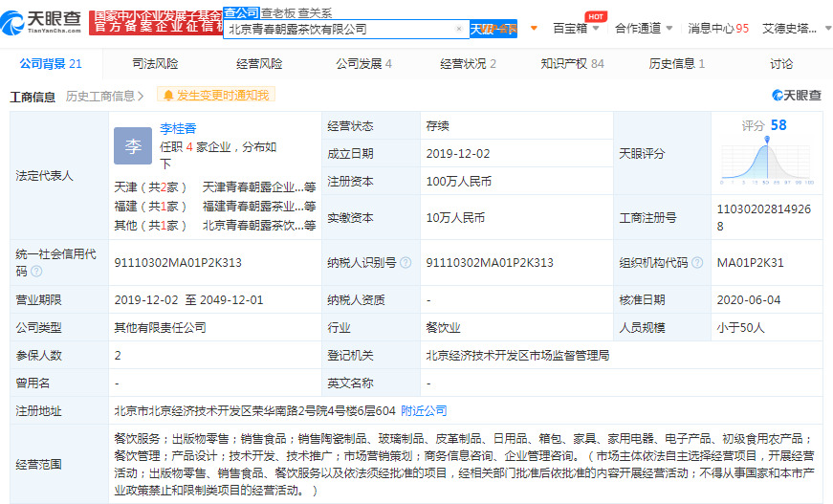The height and width of the screenshot is (504, 833).
Task: Open 天津青春朝露企业 company link
Action: tap(259, 186)
